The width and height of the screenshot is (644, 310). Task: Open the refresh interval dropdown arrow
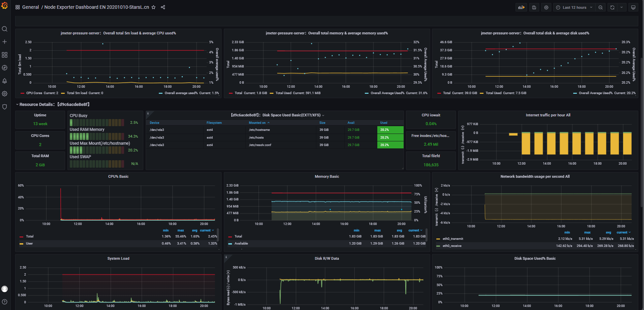622,7
